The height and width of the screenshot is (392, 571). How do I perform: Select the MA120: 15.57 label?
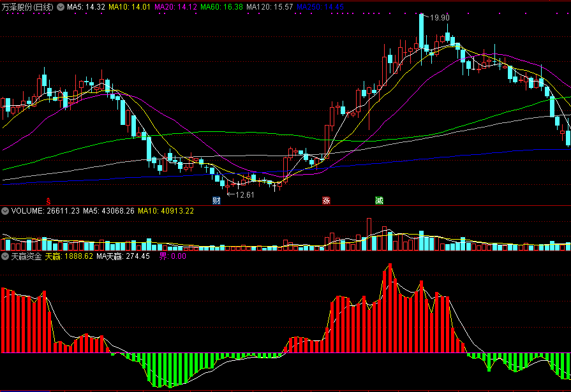point(270,7)
